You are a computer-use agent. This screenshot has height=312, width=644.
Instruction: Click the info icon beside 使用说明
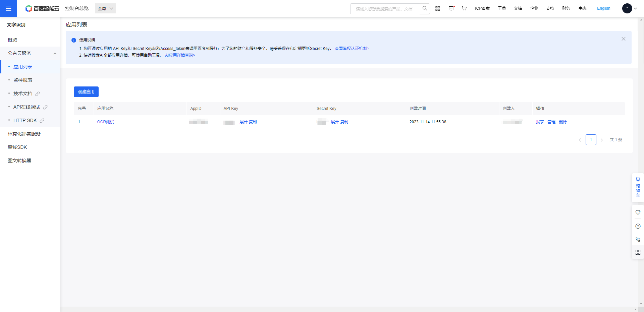[x=74, y=40]
